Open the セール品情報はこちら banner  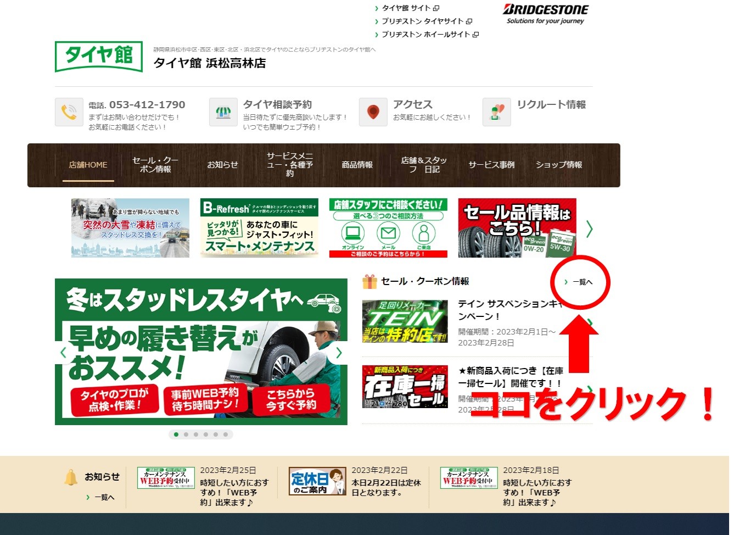coord(517,228)
